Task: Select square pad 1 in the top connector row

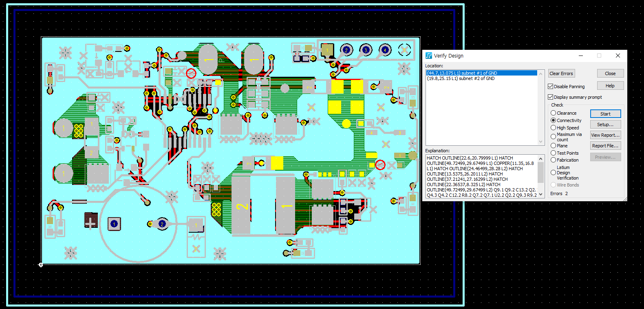Action: point(326,50)
